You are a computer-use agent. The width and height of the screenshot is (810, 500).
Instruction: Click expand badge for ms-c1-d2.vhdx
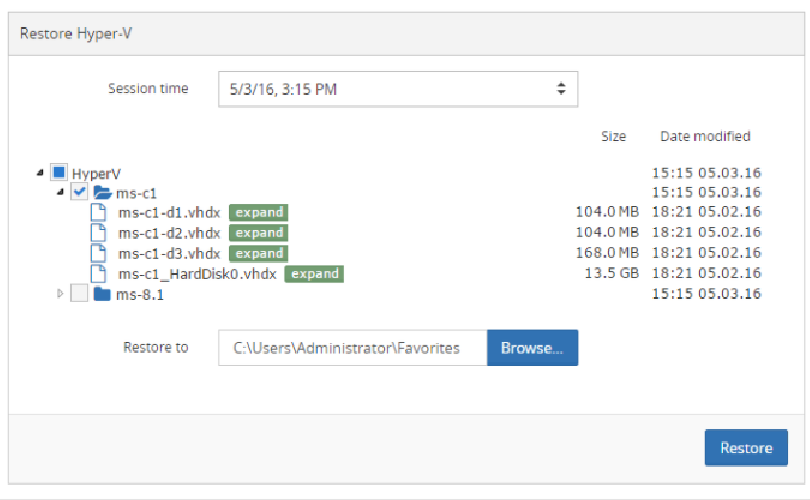click(x=259, y=233)
